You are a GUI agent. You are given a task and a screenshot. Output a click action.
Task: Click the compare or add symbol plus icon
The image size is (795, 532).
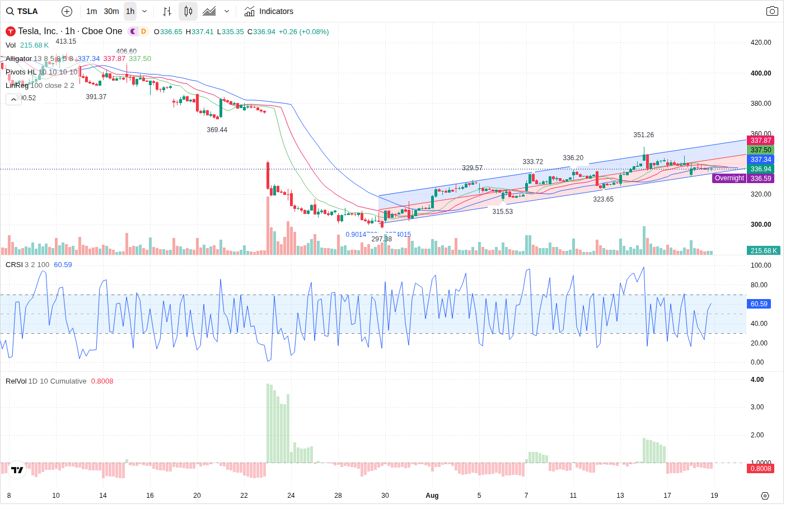[67, 11]
